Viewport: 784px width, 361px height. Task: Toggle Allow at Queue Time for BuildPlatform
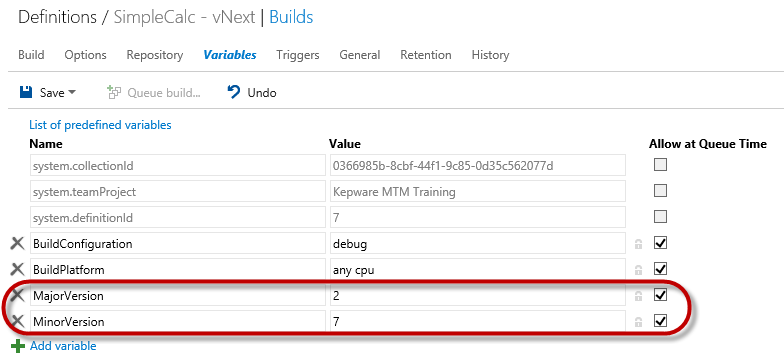(x=660, y=269)
